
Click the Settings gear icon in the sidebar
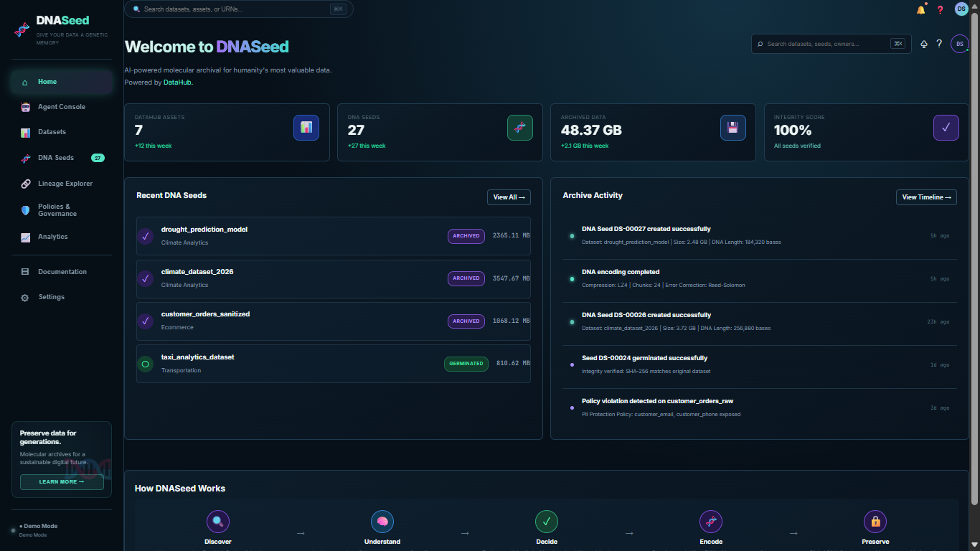[x=25, y=298]
